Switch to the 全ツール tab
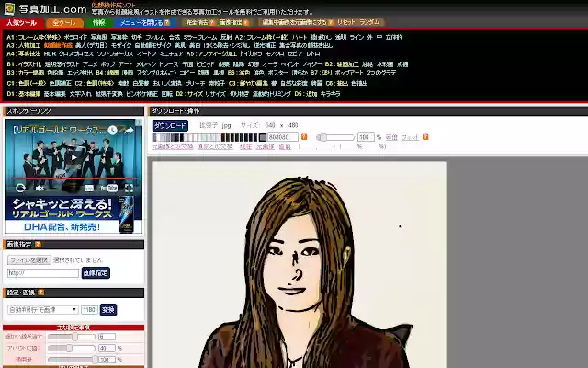 64,23
